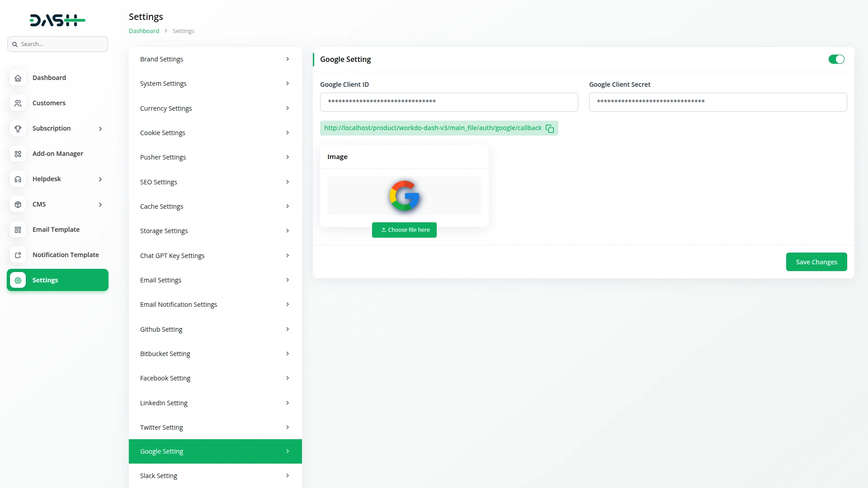Expand the CMS sidebar menu

[100, 204]
